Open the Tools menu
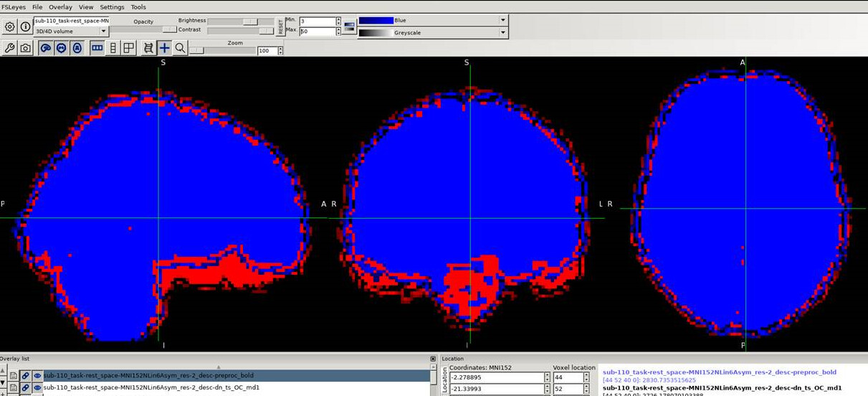868x396 pixels. [x=138, y=7]
